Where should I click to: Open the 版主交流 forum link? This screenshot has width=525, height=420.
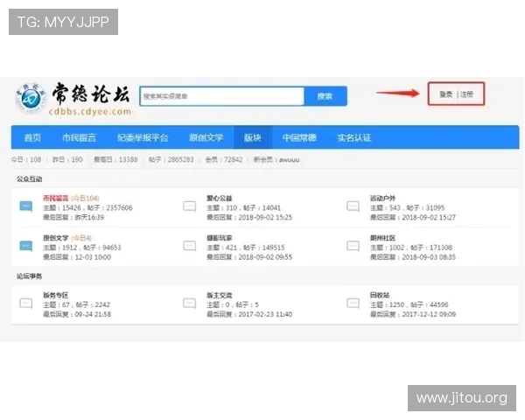pyautogui.click(x=220, y=296)
